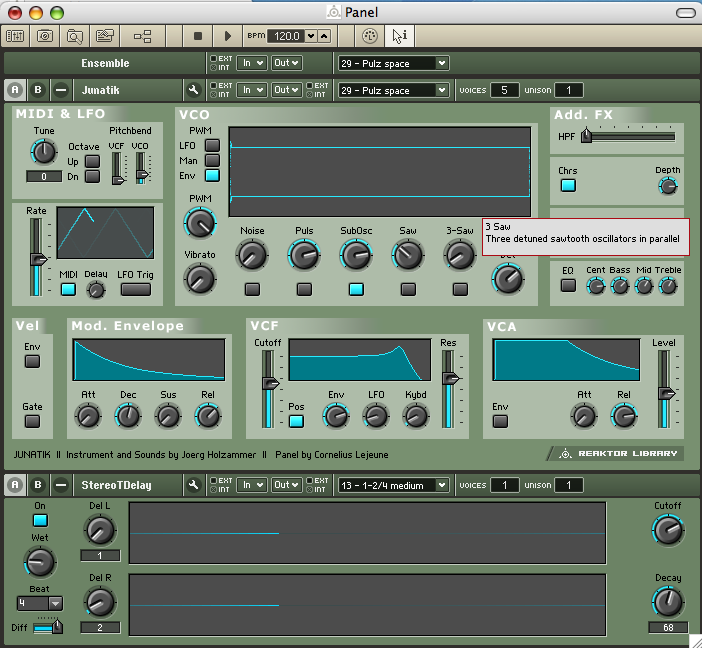Open the StereoTDelay wrench edit icon
Viewport: 702px width, 648px height.
point(193,485)
